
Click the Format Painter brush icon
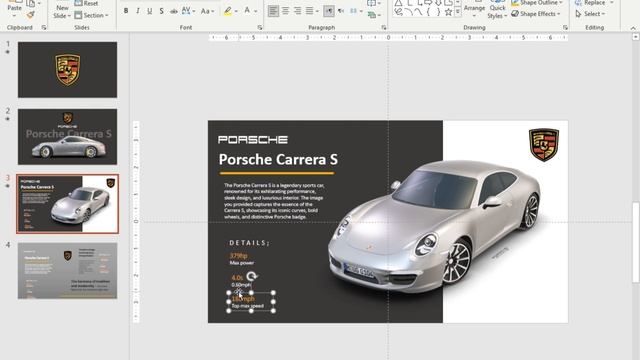[x=30, y=15]
